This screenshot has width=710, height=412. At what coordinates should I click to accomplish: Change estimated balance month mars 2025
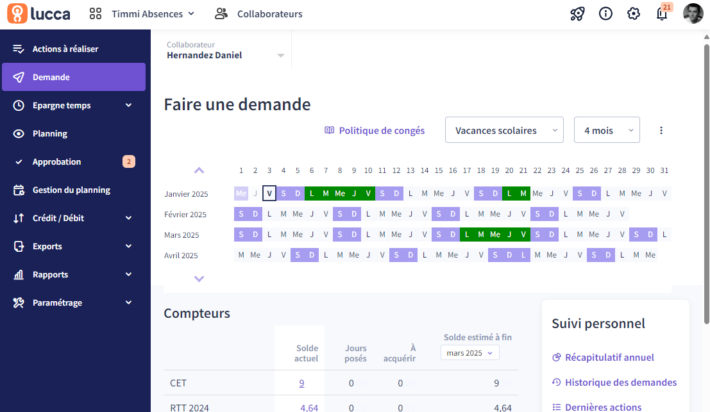point(470,353)
